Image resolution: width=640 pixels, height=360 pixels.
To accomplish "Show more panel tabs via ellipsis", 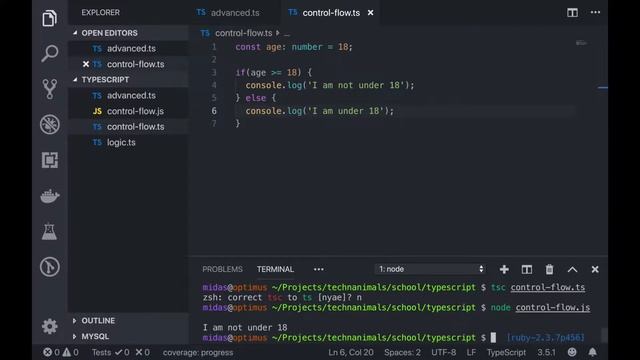I will click(318, 269).
